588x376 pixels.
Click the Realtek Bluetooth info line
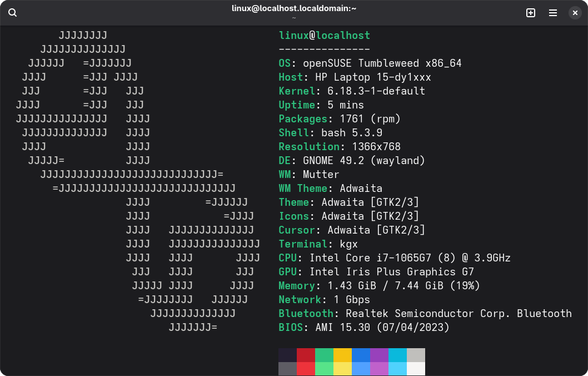425,314
